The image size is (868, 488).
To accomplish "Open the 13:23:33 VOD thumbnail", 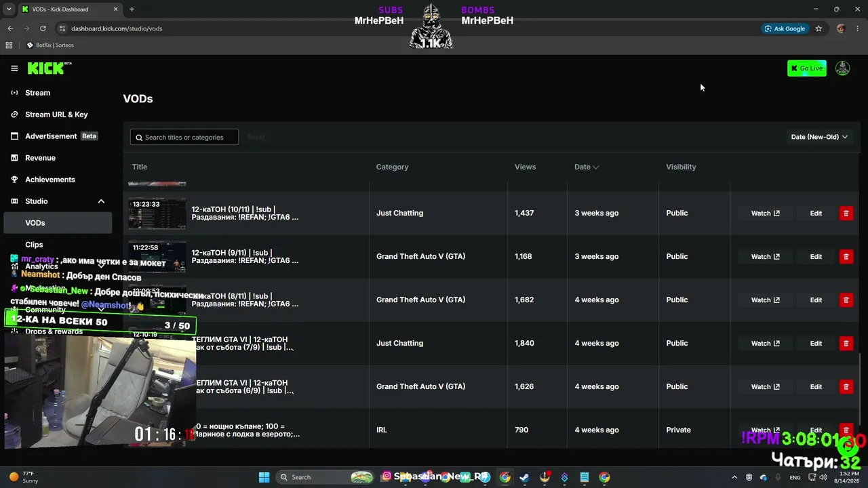I will 157,213.
